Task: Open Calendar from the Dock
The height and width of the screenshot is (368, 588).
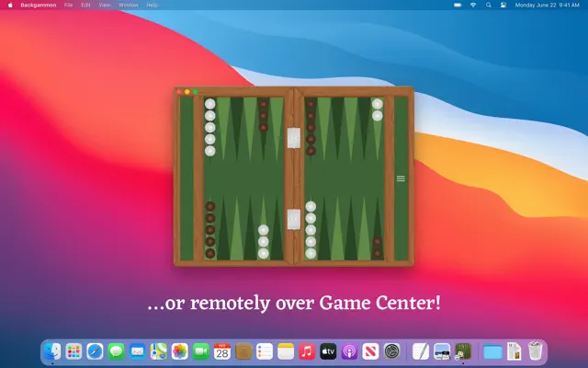Action: [x=222, y=351]
